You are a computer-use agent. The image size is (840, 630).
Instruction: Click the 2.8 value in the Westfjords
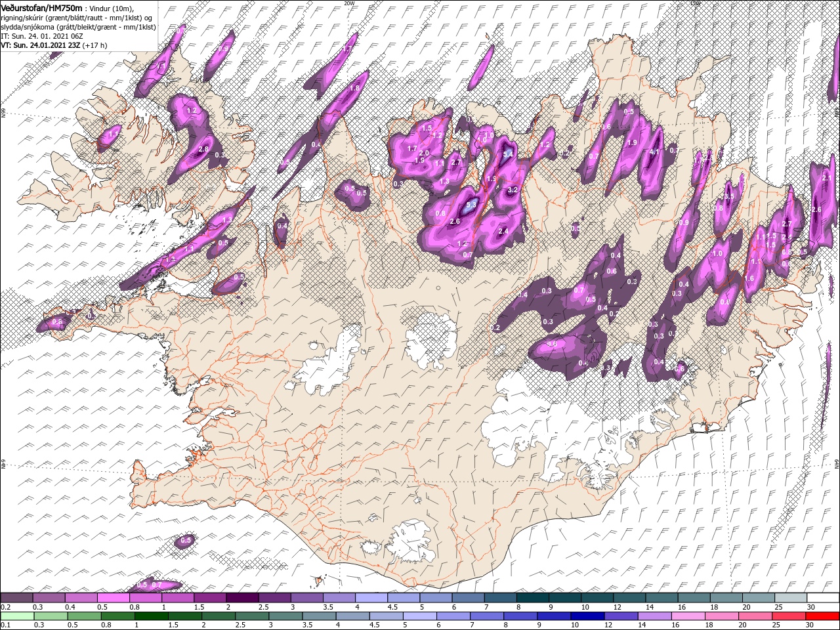click(x=203, y=150)
